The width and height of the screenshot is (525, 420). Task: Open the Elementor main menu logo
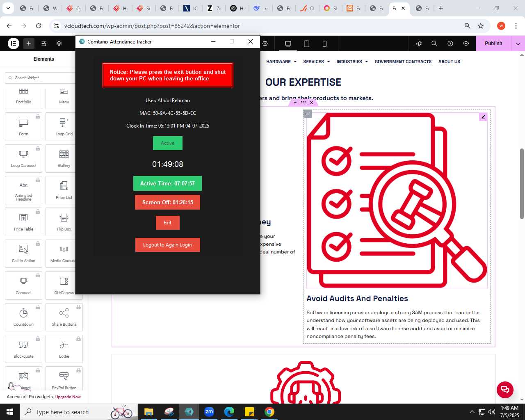(x=14, y=43)
